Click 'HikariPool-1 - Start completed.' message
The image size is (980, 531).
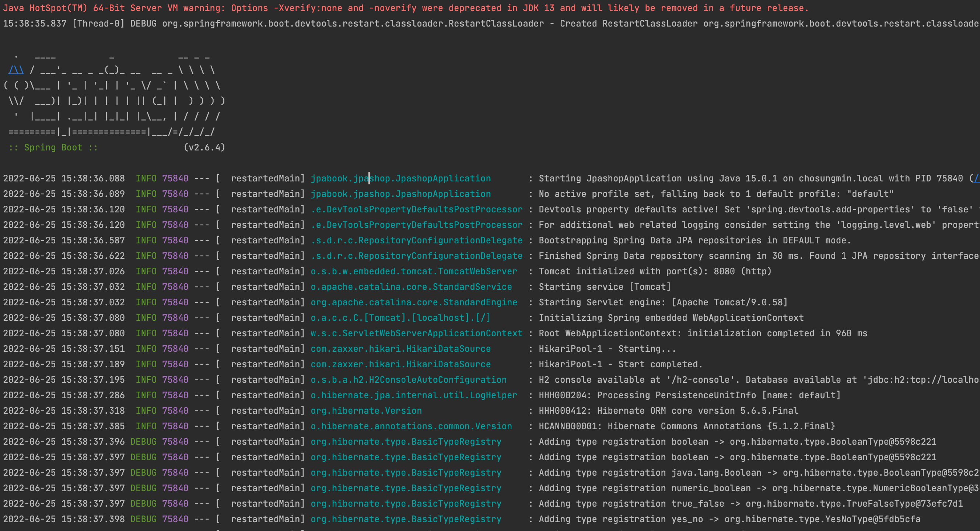coord(620,364)
